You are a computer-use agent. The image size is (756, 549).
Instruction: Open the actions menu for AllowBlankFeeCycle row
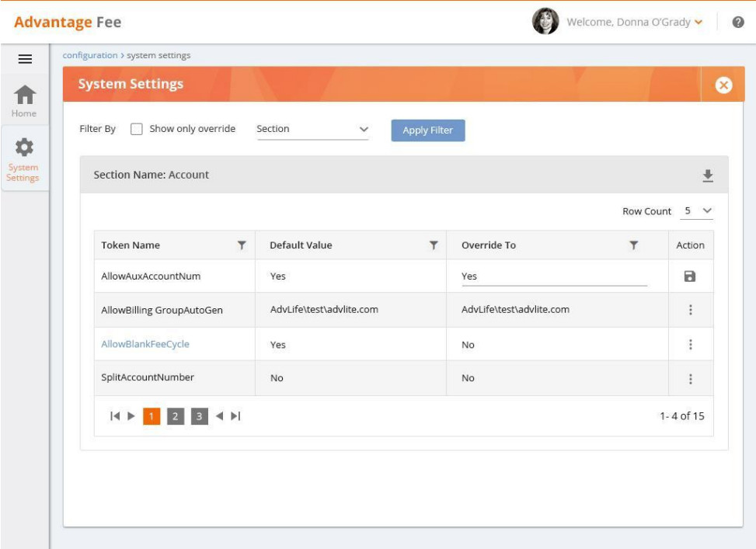point(690,344)
